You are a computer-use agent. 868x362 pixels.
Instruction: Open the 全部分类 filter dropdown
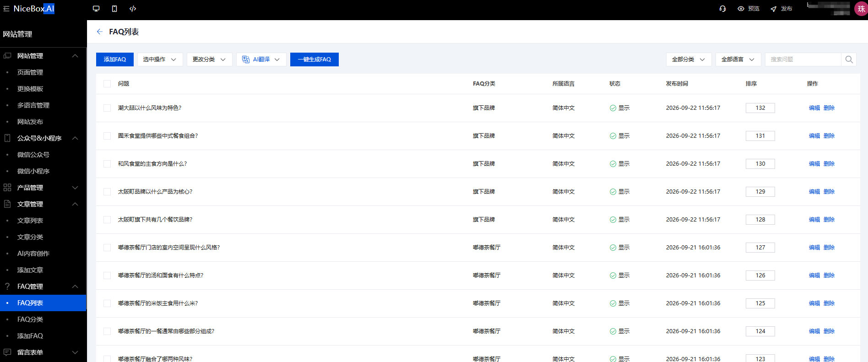point(689,59)
